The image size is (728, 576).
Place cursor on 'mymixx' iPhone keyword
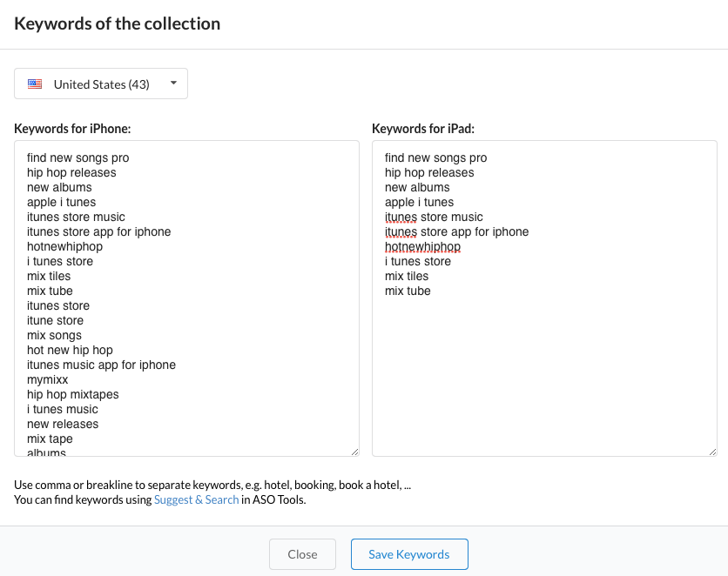47,379
